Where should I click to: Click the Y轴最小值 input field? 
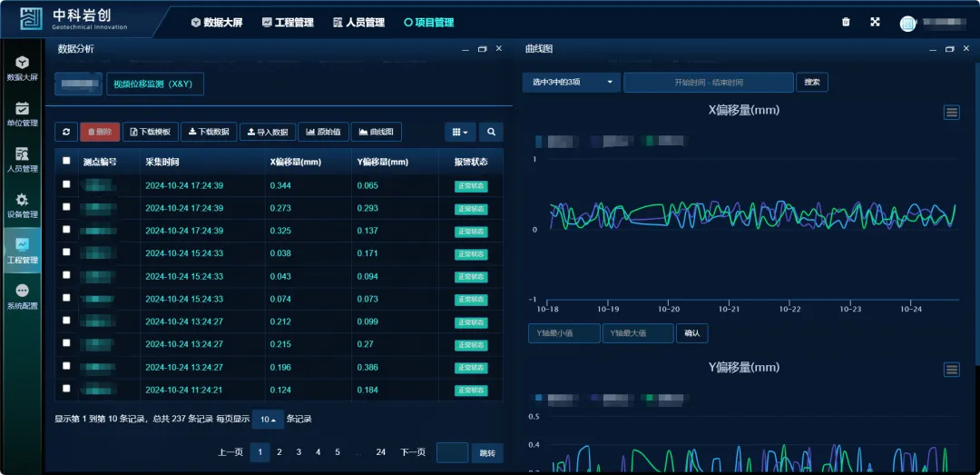click(563, 333)
